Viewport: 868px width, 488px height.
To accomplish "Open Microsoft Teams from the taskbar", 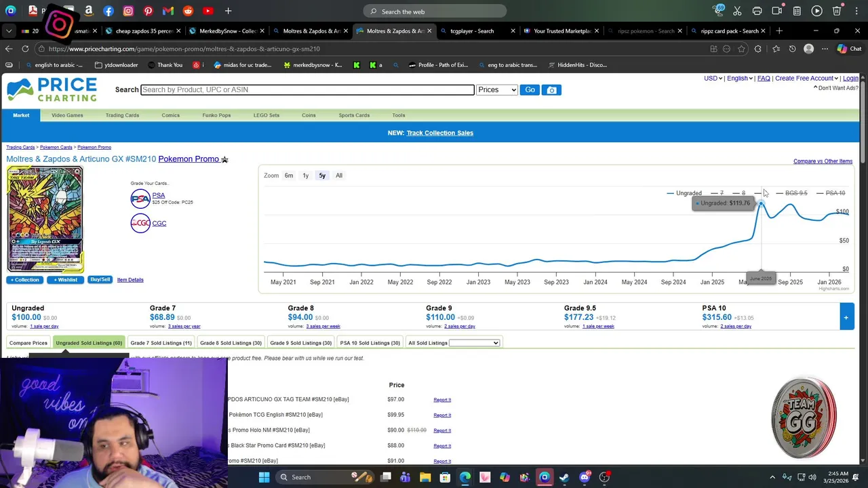I will pyautogui.click(x=405, y=477).
